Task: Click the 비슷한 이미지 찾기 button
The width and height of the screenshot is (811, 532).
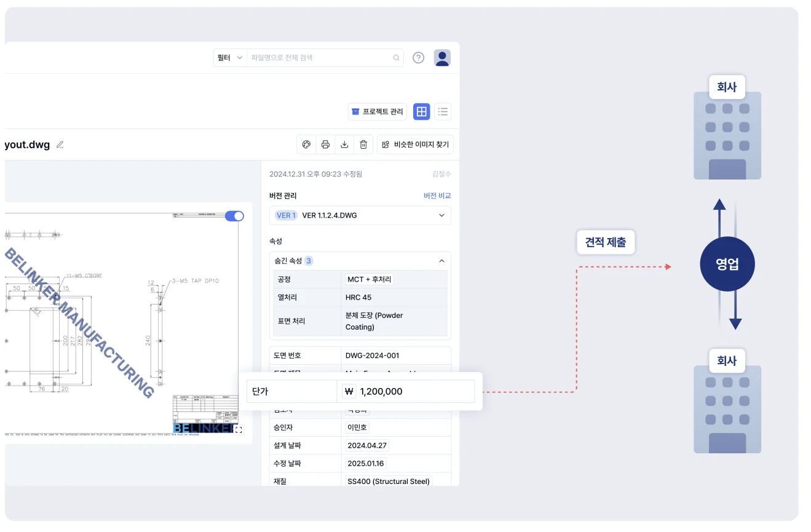Action: pos(415,145)
